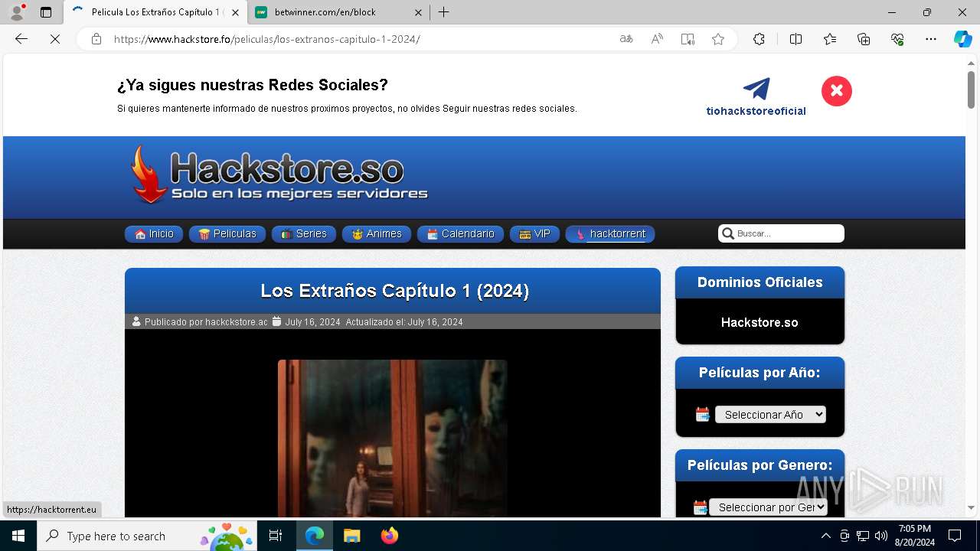Screen dimensions: 980x551
Task: Activate the read aloud icon
Action: pos(657,39)
